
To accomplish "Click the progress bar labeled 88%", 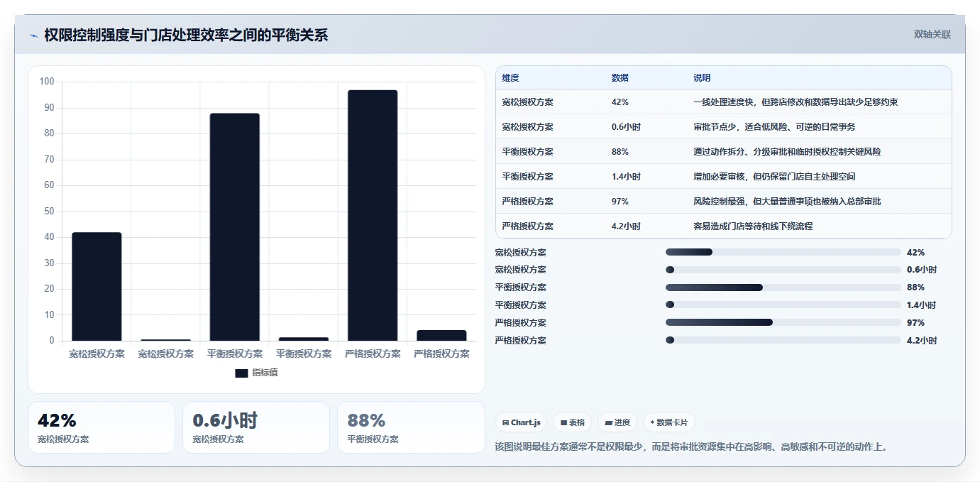I will 783,287.
